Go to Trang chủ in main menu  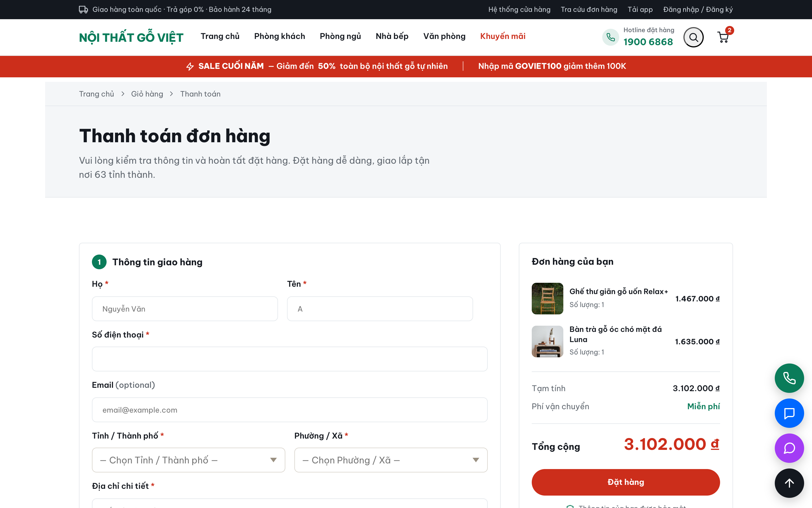[220, 36]
